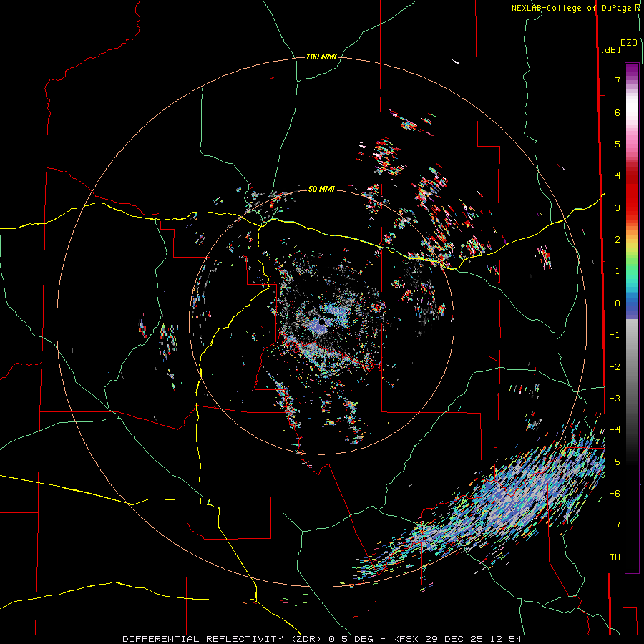This screenshot has width=644, height=644.
Task: Click the DIFFERENTIAL REFLECTIVITY (ZDR) product title
Action: (x=223, y=639)
